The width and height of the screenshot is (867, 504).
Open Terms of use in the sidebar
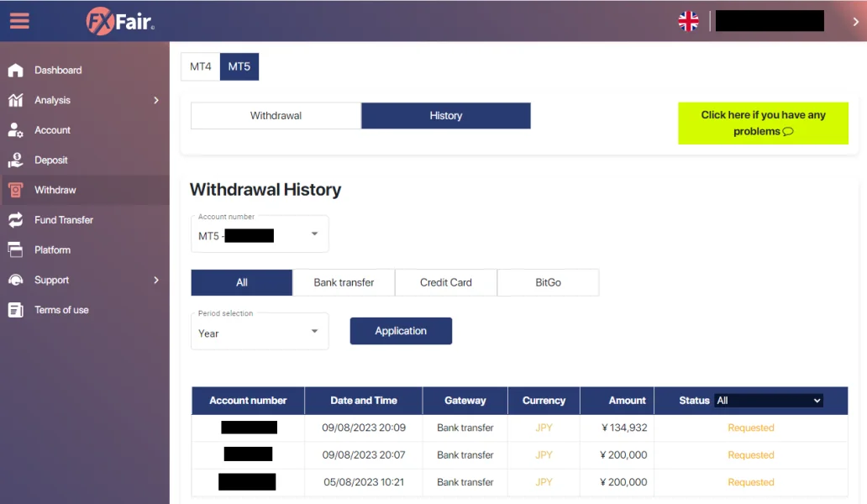coord(61,310)
